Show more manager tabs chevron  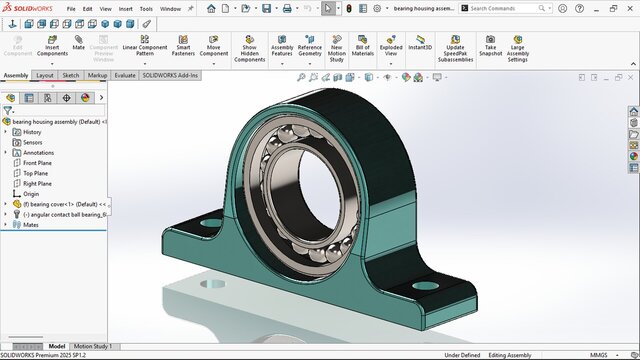[101, 98]
